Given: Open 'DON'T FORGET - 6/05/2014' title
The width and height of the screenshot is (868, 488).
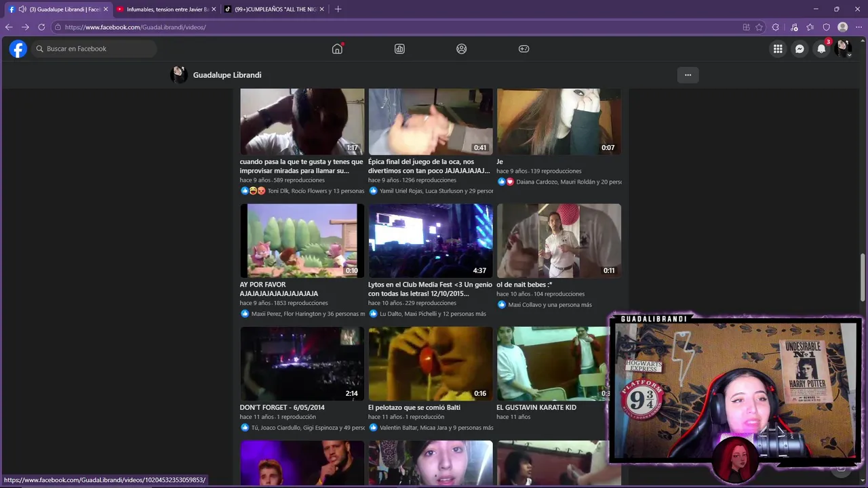Looking at the screenshot, I should [x=282, y=407].
